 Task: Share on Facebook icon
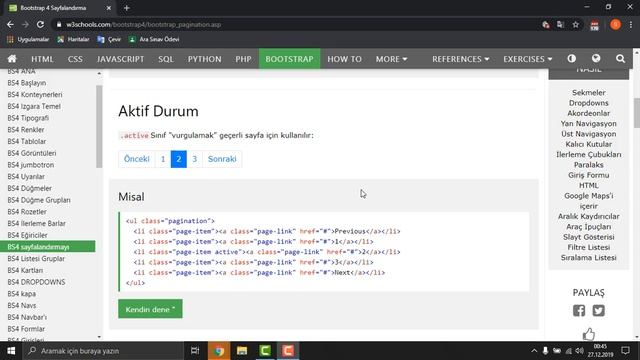(x=579, y=311)
